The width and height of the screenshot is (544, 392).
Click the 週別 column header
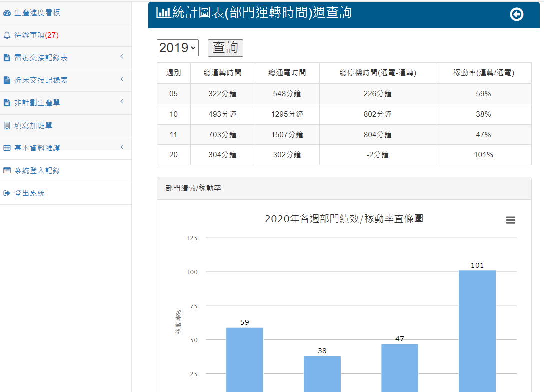click(x=174, y=73)
